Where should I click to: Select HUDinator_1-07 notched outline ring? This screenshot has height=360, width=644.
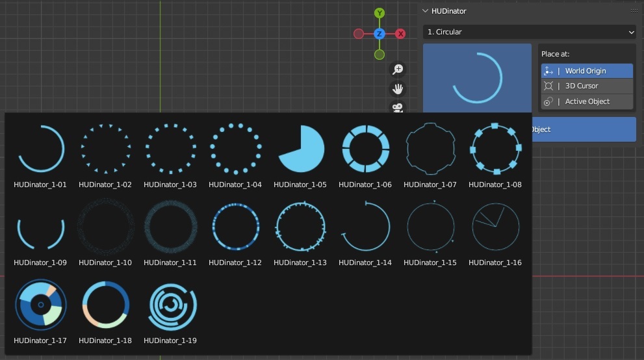pyautogui.click(x=430, y=149)
